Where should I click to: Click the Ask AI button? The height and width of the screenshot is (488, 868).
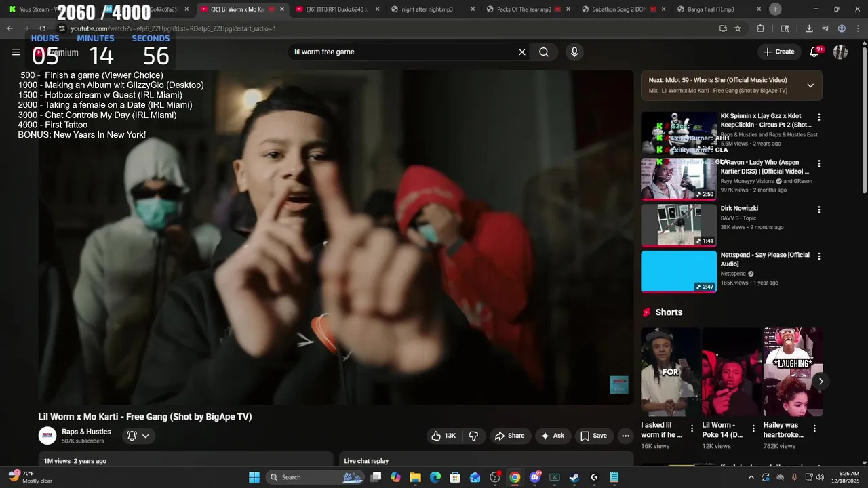(552, 436)
